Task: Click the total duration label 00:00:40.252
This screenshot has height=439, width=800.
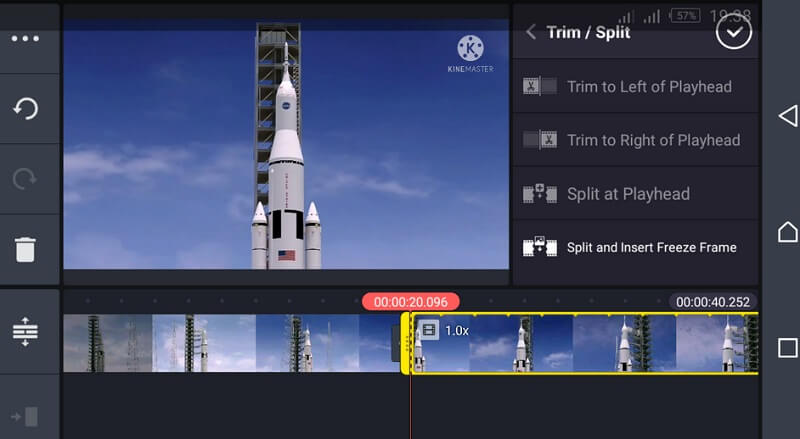Action: point(712,301)
